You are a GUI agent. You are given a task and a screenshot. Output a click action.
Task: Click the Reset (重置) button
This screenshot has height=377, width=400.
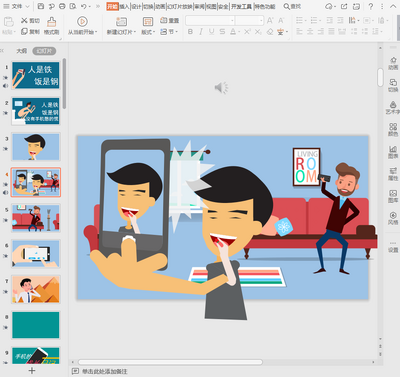169,20
